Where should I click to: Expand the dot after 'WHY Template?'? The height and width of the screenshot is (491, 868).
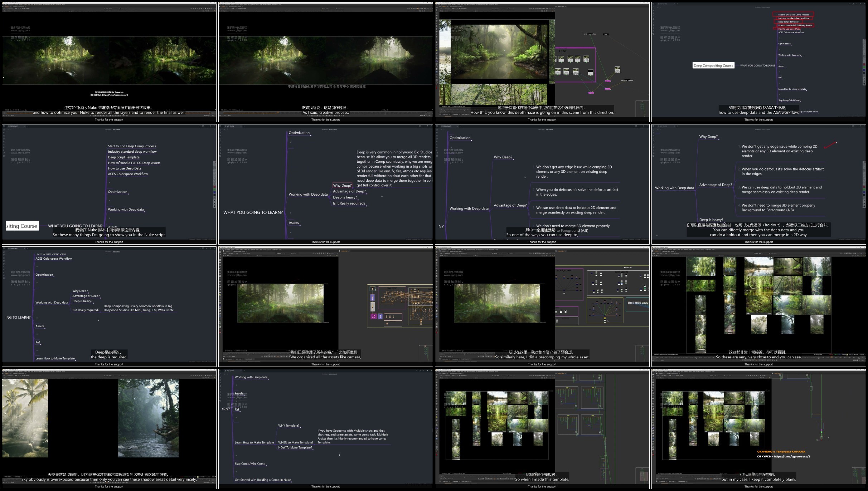point(300,427)
